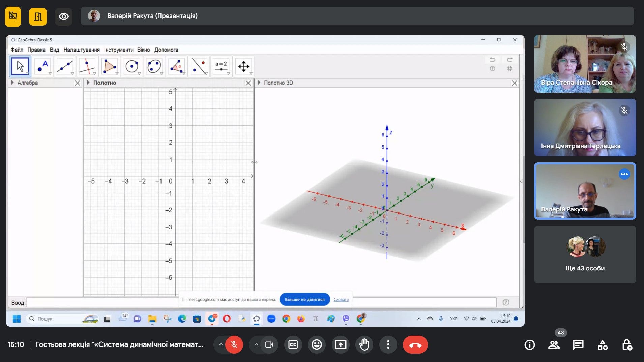This screenshot has height=362, width=644.
Task: Open Chrome from shared taskbar
Action: tap(286, 319)
